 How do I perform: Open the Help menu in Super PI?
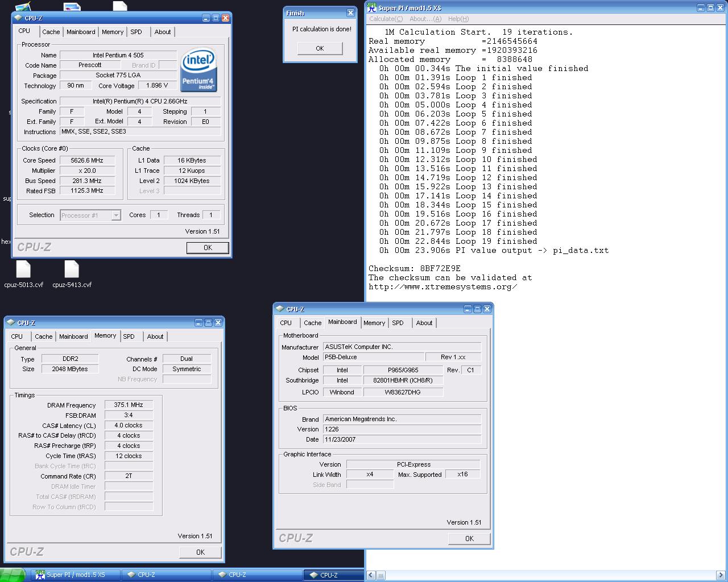(458, 19)
